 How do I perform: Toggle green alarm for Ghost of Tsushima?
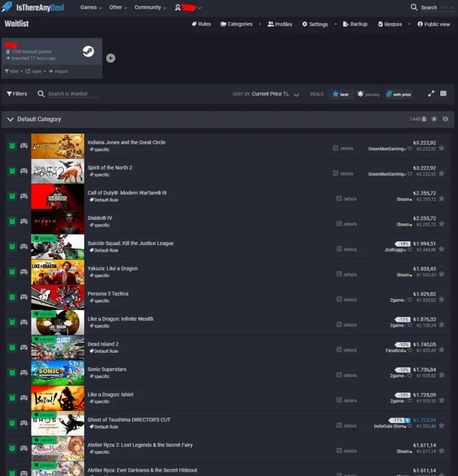(12, 423)
